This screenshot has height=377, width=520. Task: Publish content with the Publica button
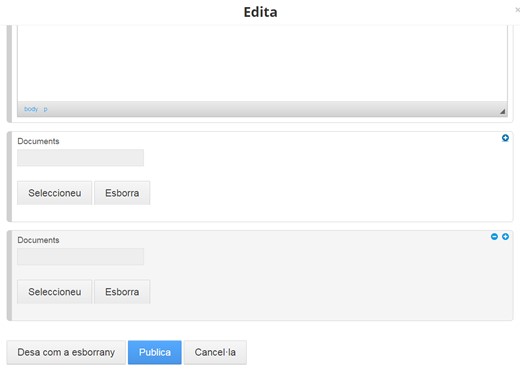click(155, 352)
